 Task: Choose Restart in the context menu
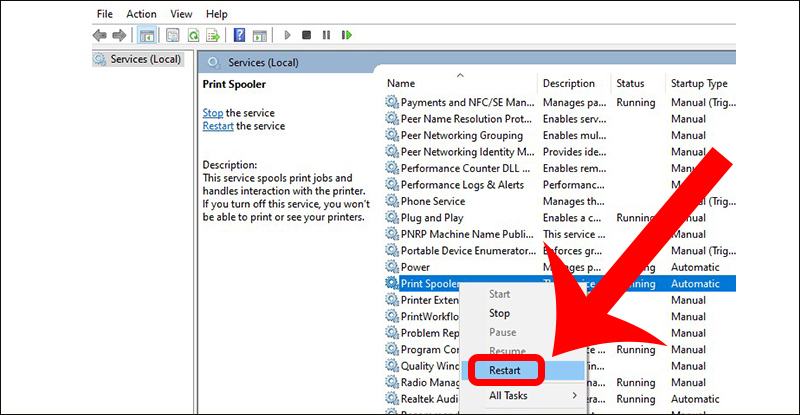[x=505, y=371]
